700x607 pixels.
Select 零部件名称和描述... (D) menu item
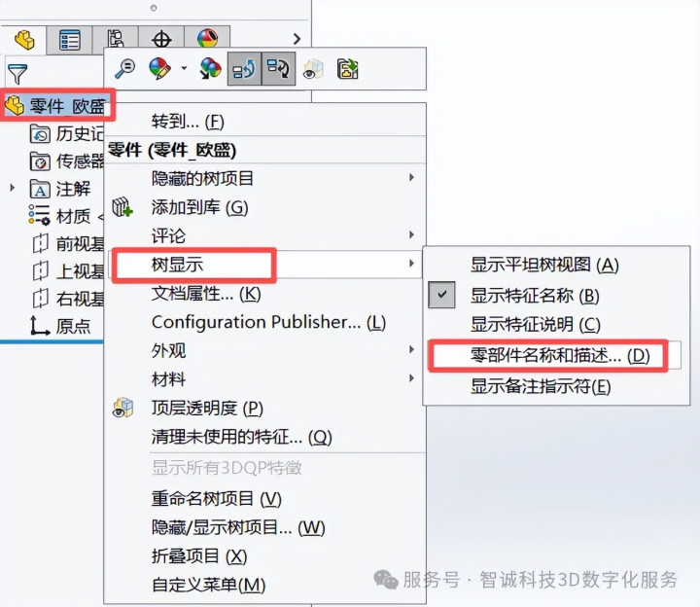560,355
